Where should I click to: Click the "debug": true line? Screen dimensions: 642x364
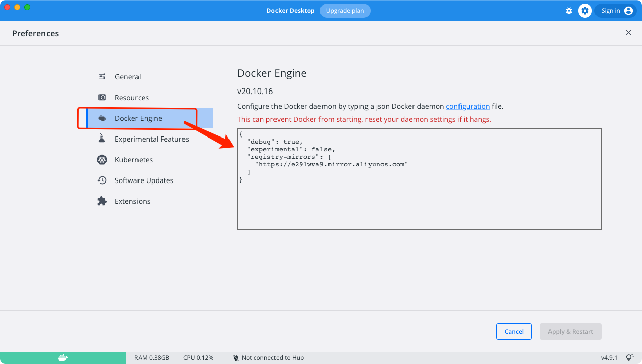(x=275, y=142)
